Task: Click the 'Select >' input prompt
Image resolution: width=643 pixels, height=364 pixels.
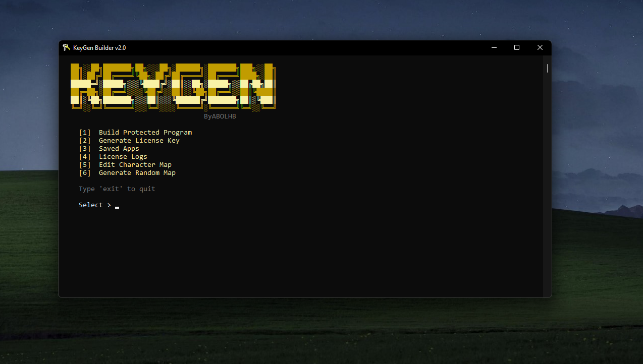Action: [x=95, y=205]
